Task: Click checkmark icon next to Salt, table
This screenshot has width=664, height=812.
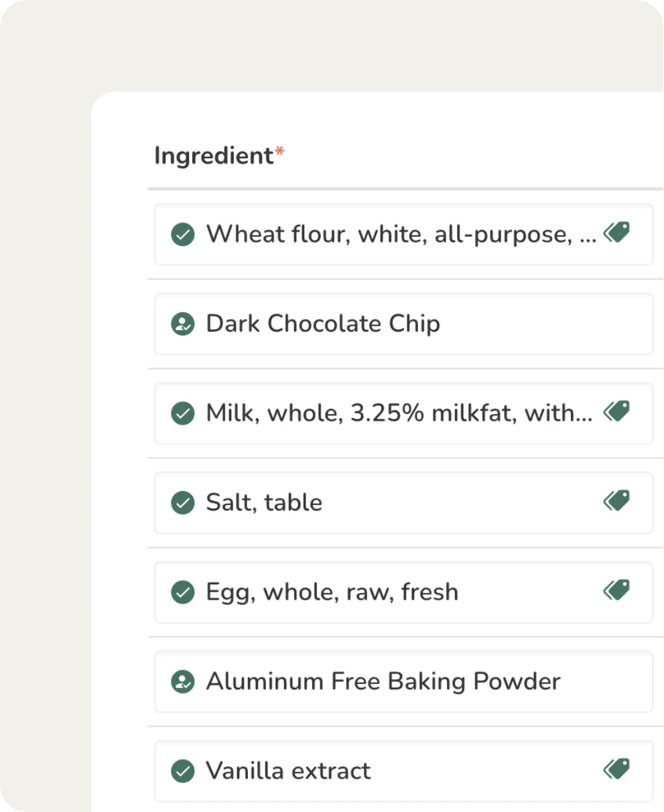Action: (182, 502)
